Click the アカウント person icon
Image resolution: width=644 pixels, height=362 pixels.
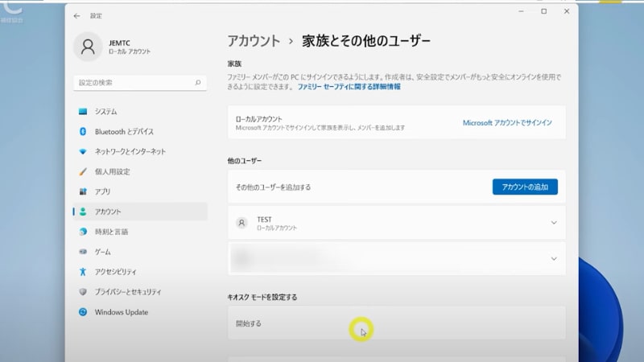(x=83, y=212)
